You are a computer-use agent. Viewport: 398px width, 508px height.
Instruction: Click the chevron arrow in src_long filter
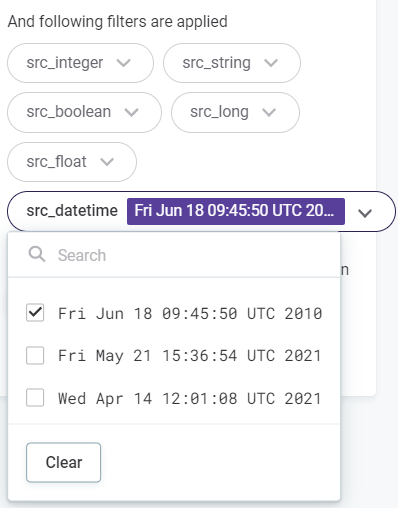click(x=269, y=112)
